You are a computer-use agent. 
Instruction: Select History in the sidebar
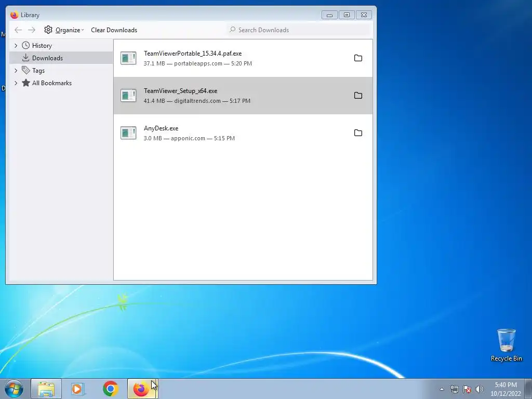pos(42,46)
